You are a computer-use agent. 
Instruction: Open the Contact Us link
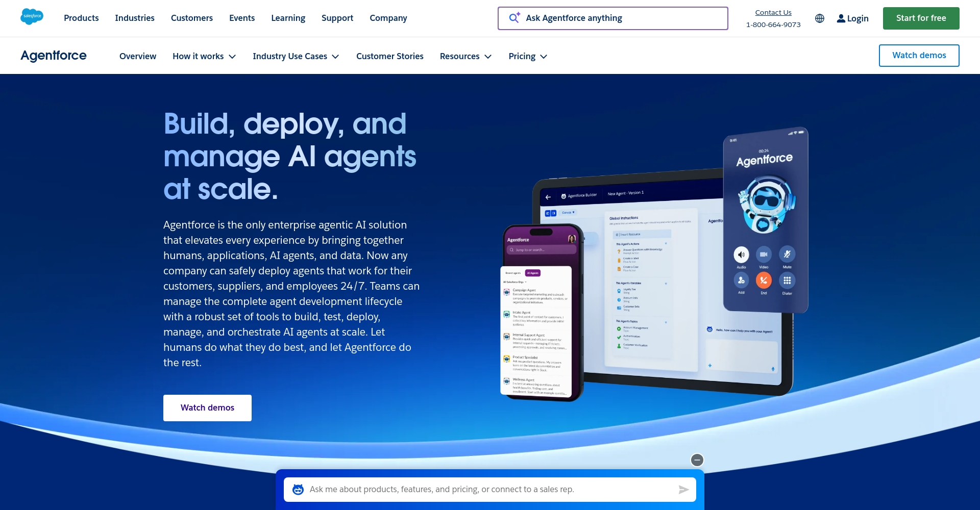[773, 12]
